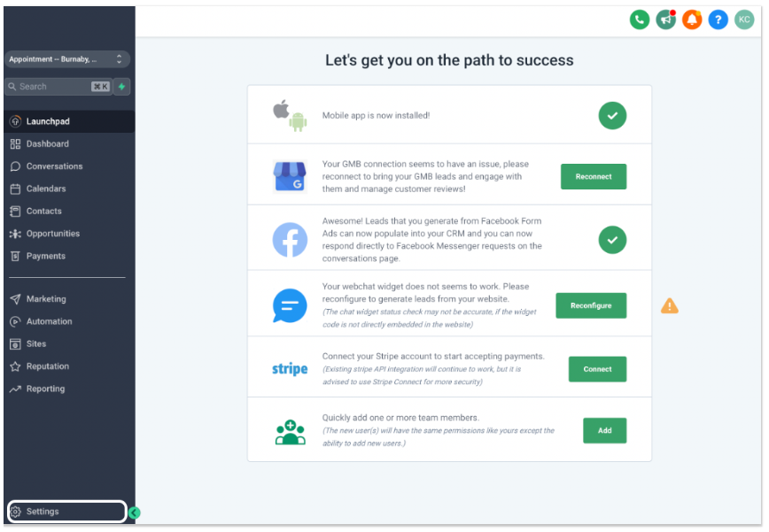Open the orange notifications bell
The width and height of the screenshot is (769, 532).
point(692,19)
